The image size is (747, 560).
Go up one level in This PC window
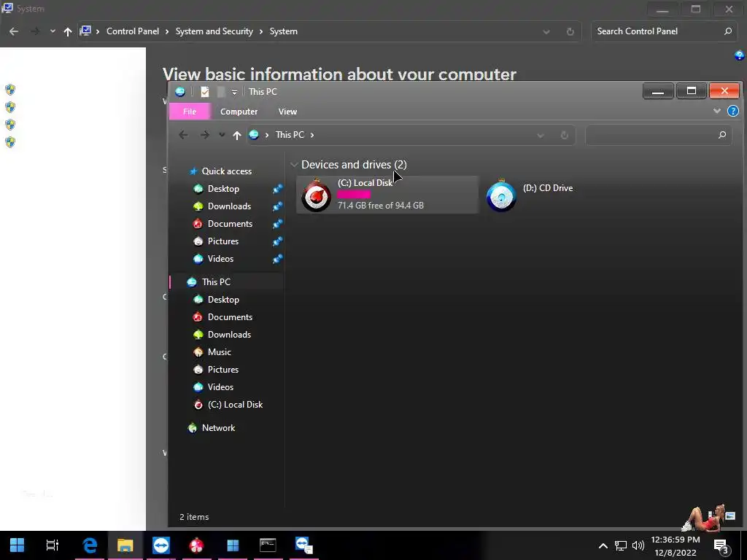(x=237, y=135)
